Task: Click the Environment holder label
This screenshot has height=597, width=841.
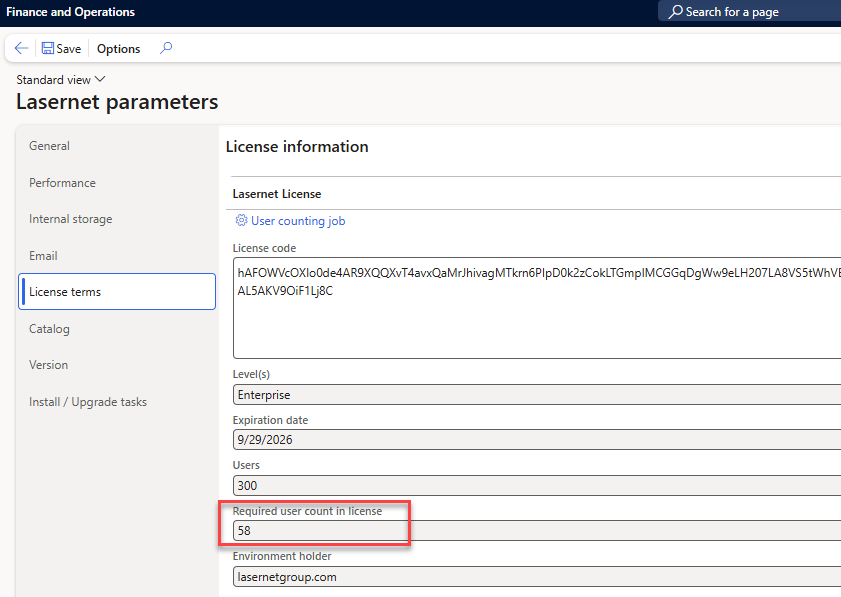Action: click(x=282, y=556)
